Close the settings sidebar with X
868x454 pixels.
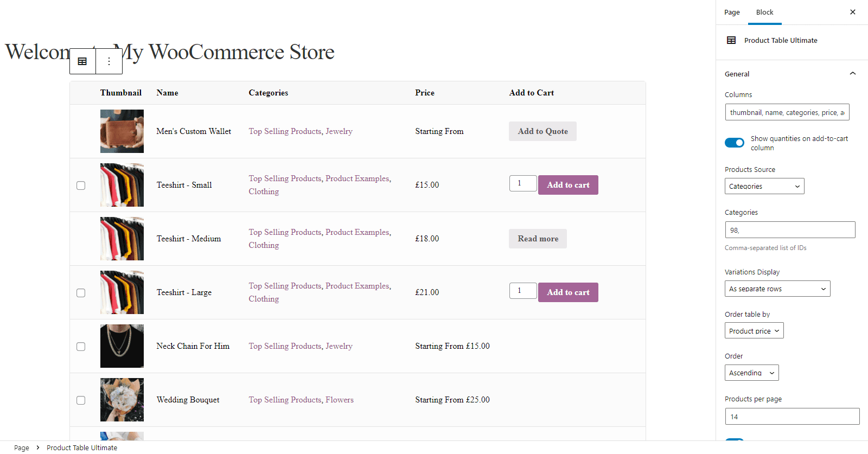pyautogui.click(x=853, y=12)
